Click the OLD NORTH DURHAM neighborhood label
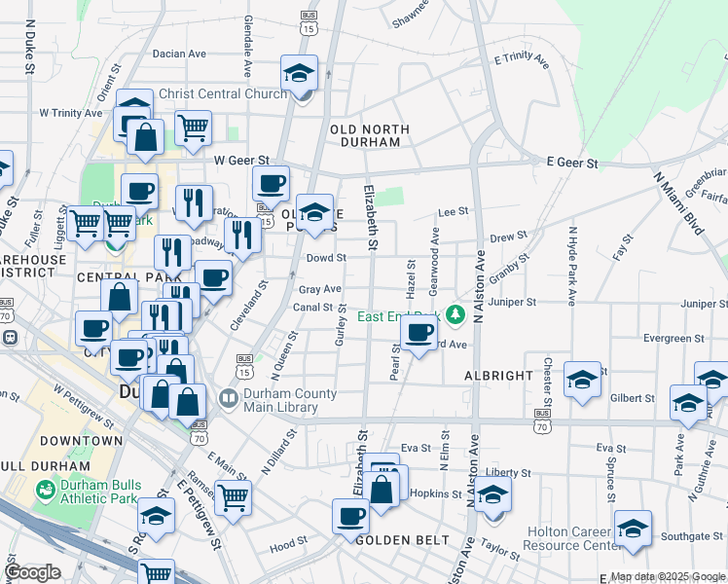The height and width of the screenshot is (584, 728). 370,135
